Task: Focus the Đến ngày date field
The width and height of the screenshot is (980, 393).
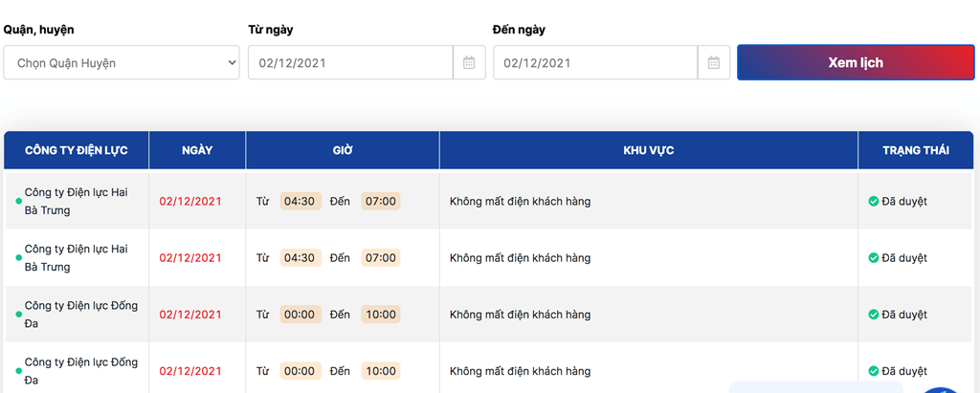Action: (595, 62)
